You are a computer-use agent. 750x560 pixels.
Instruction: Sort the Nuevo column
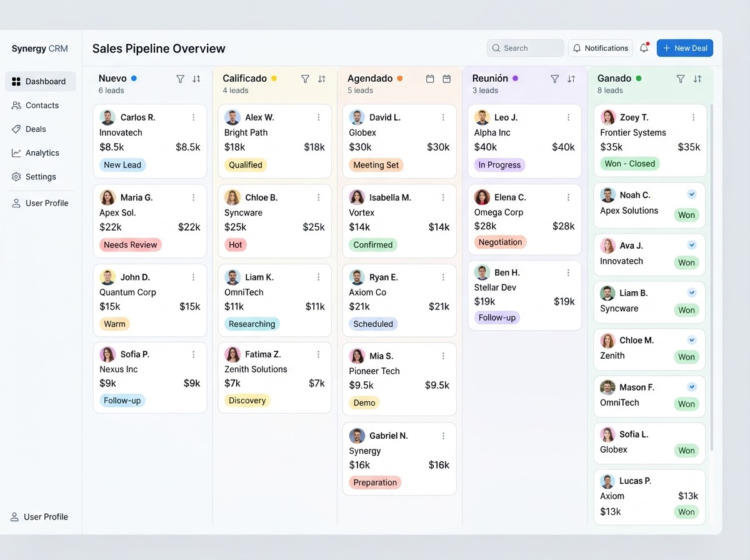196,79
